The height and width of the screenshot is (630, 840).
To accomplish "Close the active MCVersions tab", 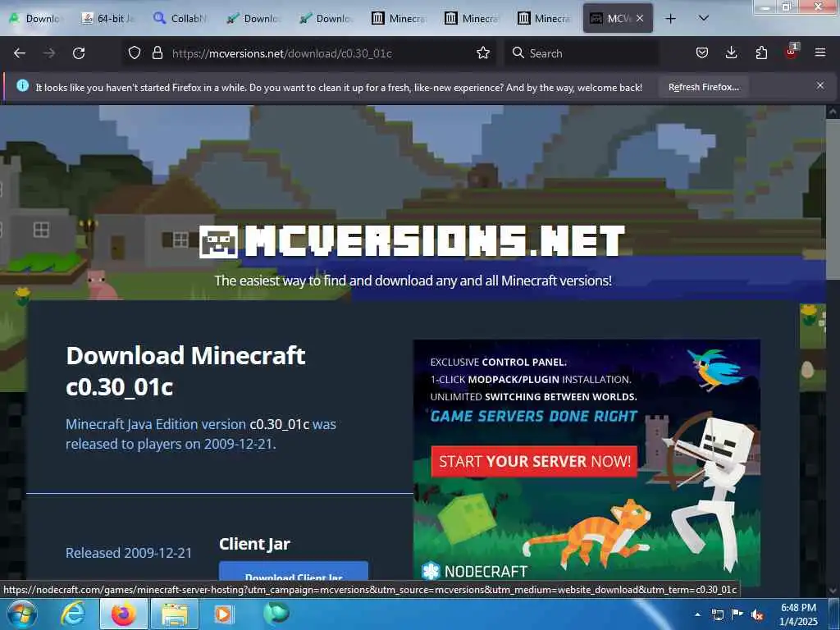I will [640, 18].
